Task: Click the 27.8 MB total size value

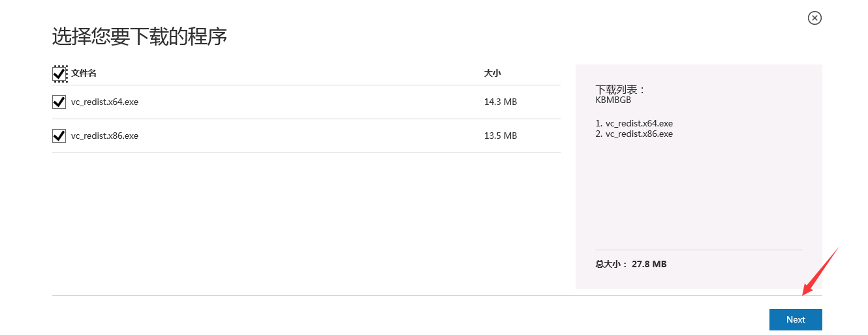Action: [x=649, y=264]
